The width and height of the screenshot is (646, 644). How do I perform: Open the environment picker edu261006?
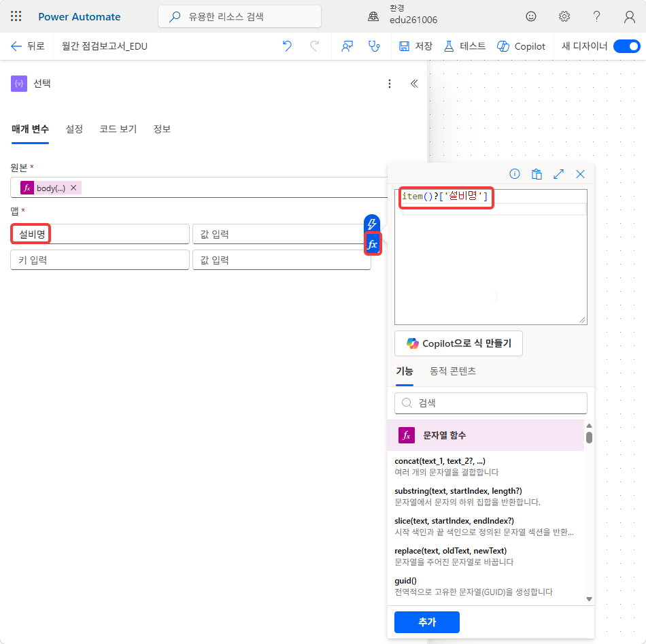click(403, 15)
